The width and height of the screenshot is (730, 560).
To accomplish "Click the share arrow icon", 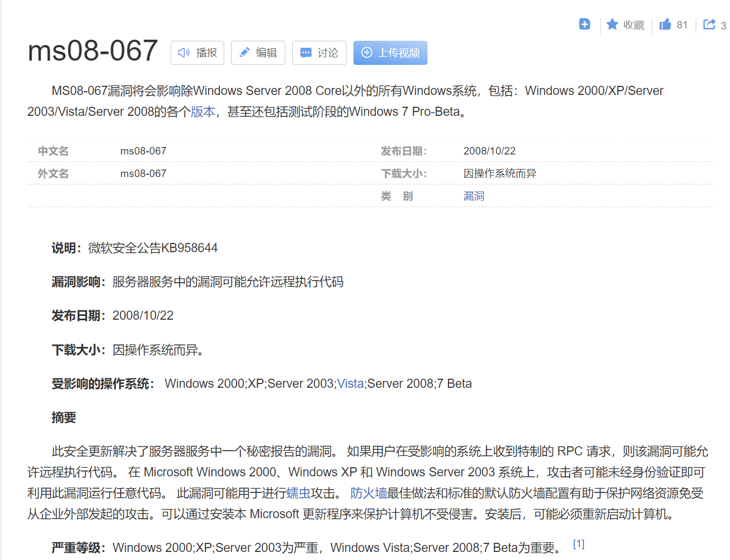I will [709, 24].
